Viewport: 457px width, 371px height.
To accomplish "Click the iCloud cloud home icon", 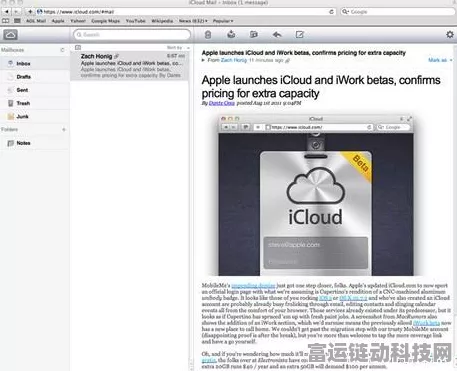I will (11, 35).
